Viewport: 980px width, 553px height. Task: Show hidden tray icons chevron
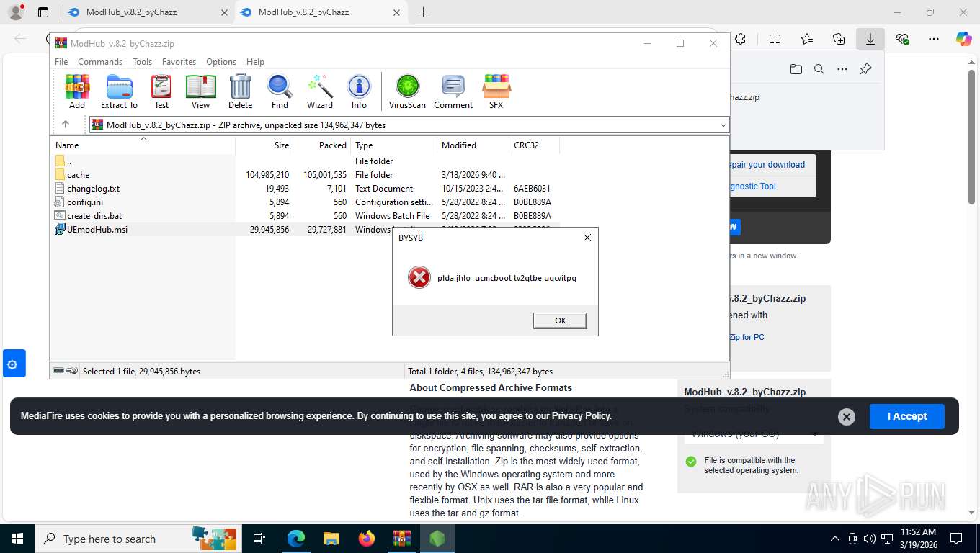point(835,539)
